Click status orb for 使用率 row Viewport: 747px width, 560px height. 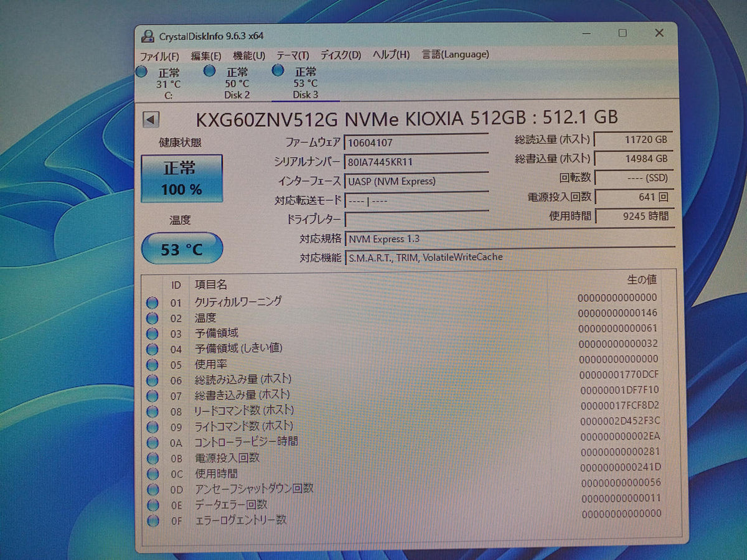point(153,365)
